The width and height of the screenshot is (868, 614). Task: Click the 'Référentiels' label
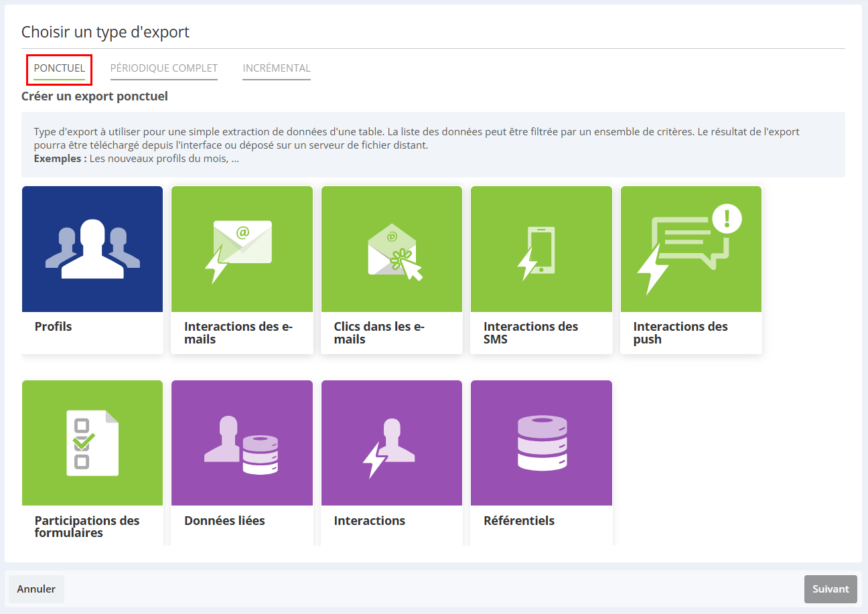(519, 521)
